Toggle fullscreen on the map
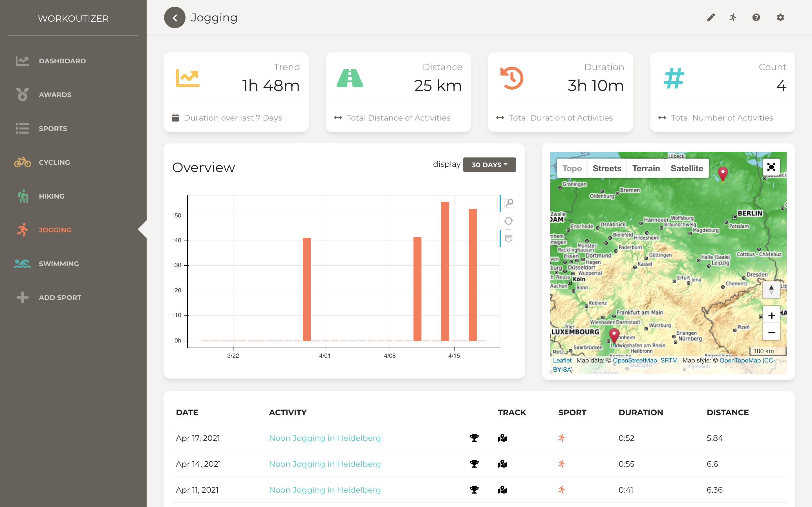The height and width of the screenshot is (507, 812). tap(771, 167)
